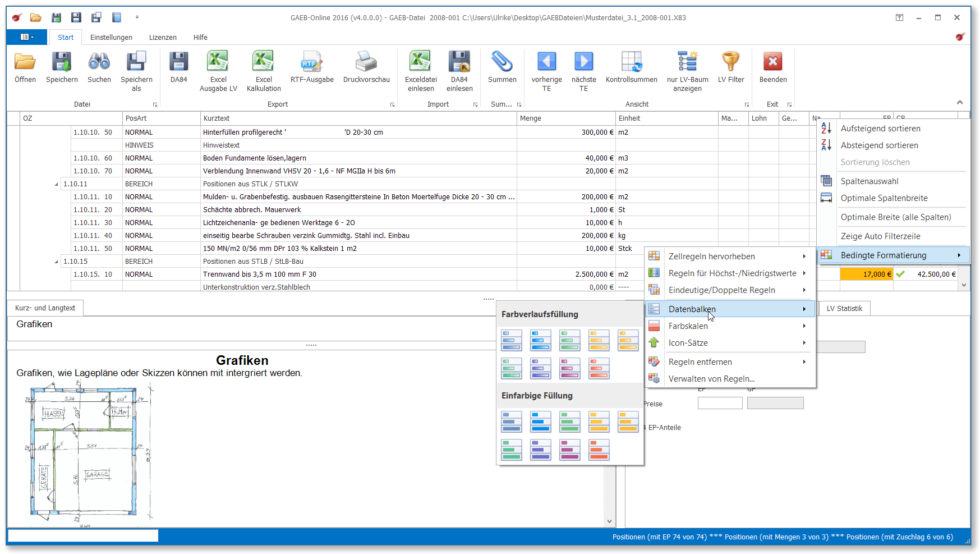This screenshot has width=980, height=554.
Task: Switch to the Einstellungen ribbon tab
Action: point(111,38)
